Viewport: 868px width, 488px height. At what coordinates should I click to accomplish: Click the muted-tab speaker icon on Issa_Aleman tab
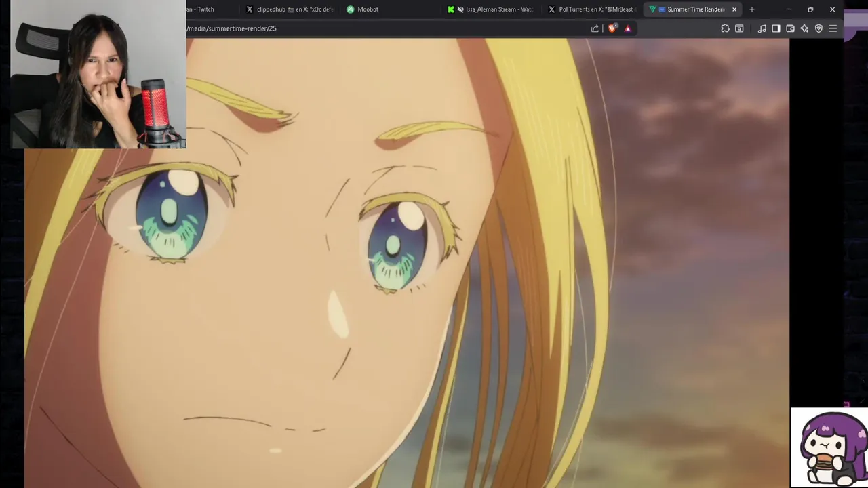click(x=460, y=9)
